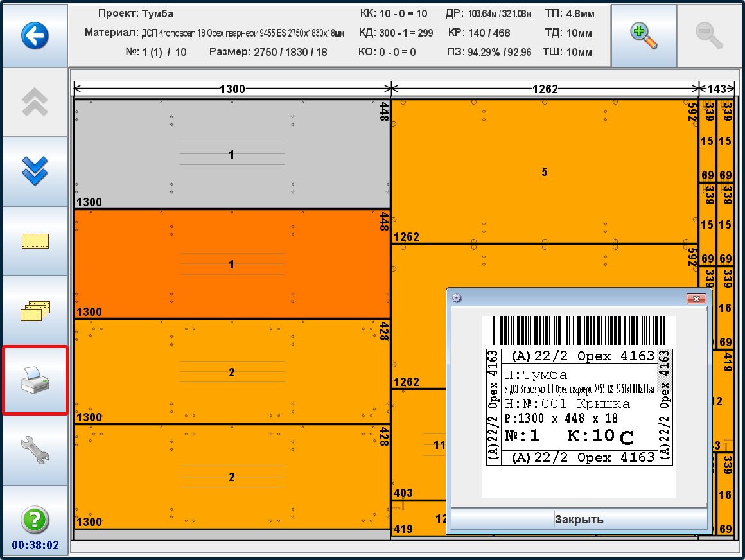Screen dimensions: 745x560
Task: Click the 143 dimension at top
Action: click(716, 89)
